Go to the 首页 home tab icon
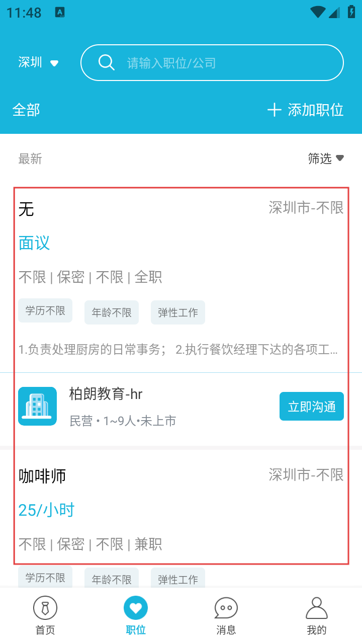 tap(45, 608)
